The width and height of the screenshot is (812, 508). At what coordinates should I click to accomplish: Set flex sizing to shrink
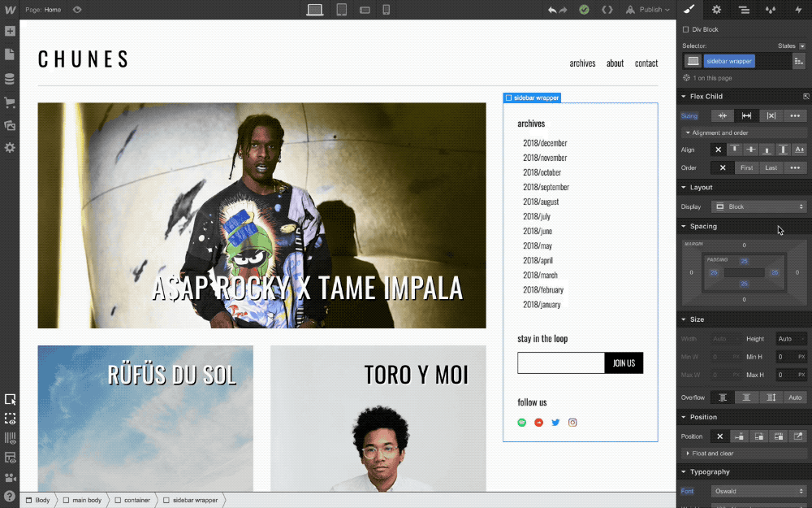[723, 115]
